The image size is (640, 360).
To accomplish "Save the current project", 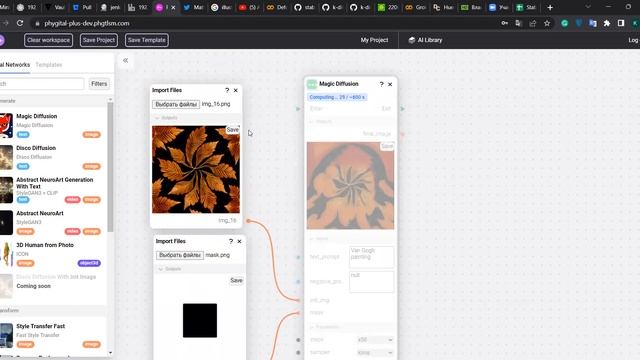I will click(x=99, y=40).
